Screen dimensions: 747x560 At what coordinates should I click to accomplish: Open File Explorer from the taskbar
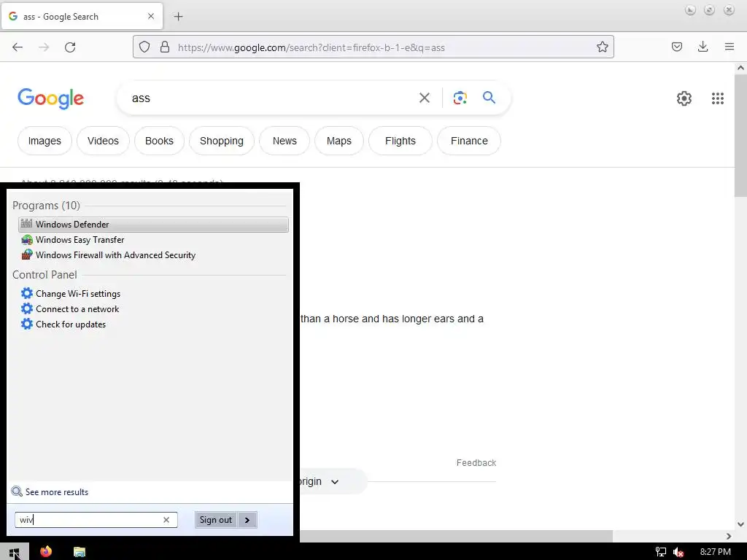click(x=79, y=551)
